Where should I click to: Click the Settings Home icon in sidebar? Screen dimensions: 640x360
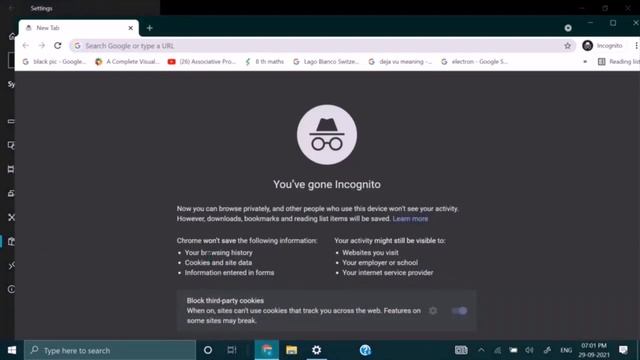(x=12, y=36)
